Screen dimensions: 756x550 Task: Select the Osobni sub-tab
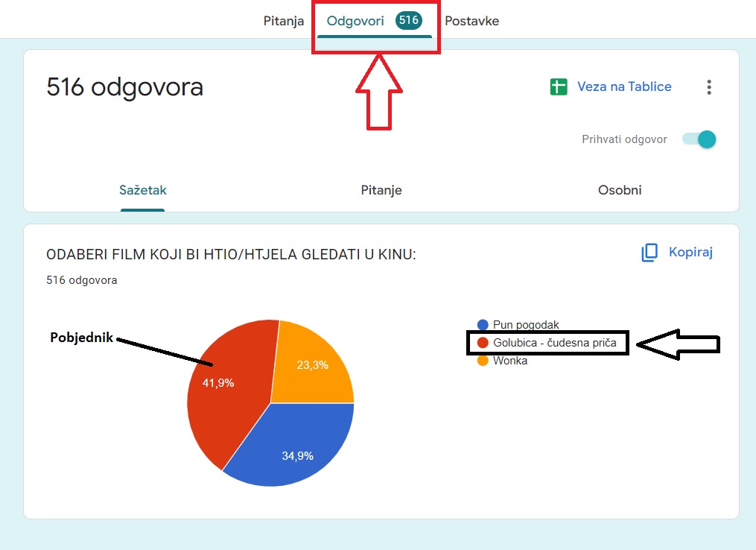pos(620,190)
